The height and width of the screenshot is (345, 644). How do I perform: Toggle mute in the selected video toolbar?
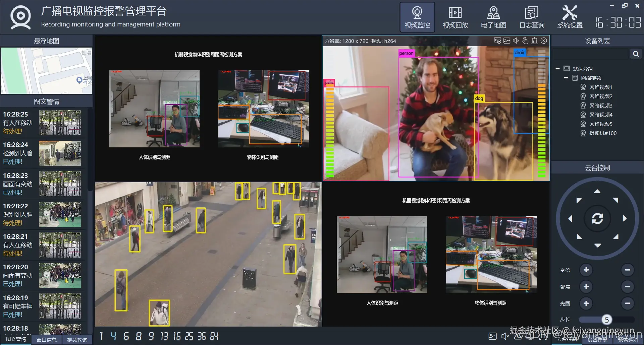tap(516, 41)
